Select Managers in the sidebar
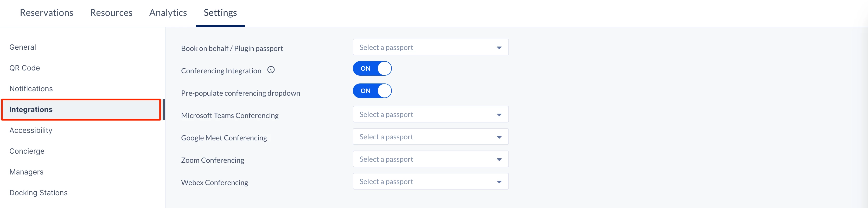 (26, 172)
